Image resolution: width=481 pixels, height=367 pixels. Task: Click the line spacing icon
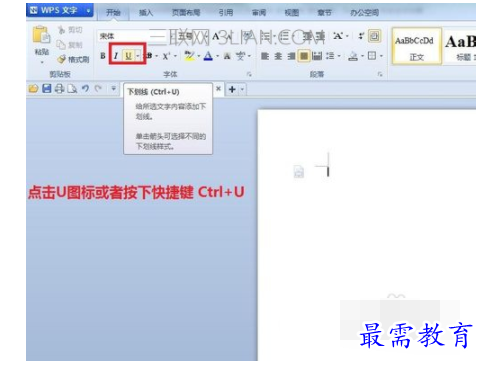coord(330,56)
